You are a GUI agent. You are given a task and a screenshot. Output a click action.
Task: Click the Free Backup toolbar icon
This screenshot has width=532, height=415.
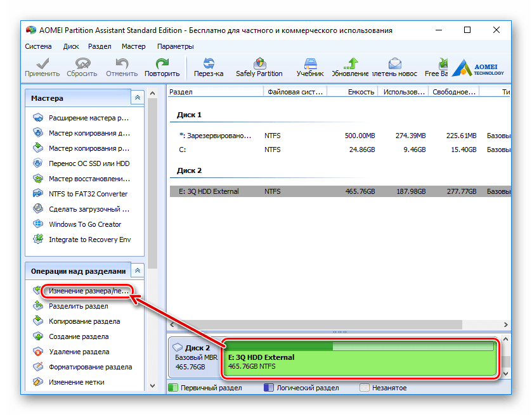443,63
